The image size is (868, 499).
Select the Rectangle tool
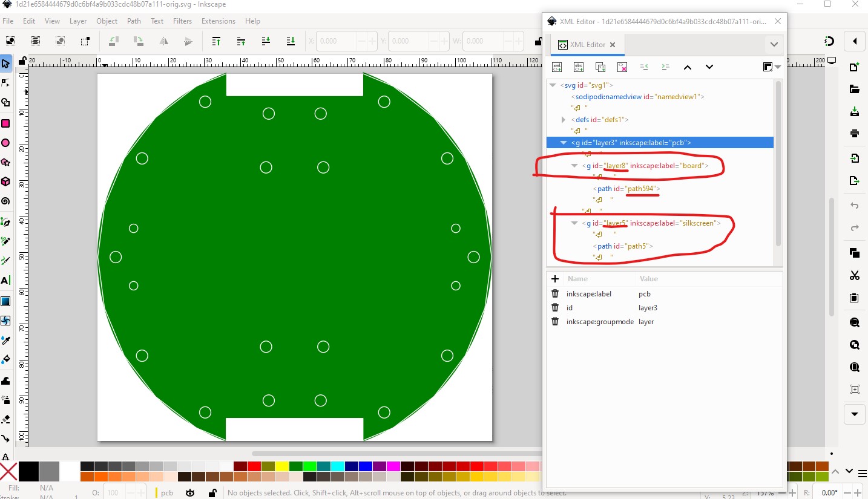[x=5, y=123]
